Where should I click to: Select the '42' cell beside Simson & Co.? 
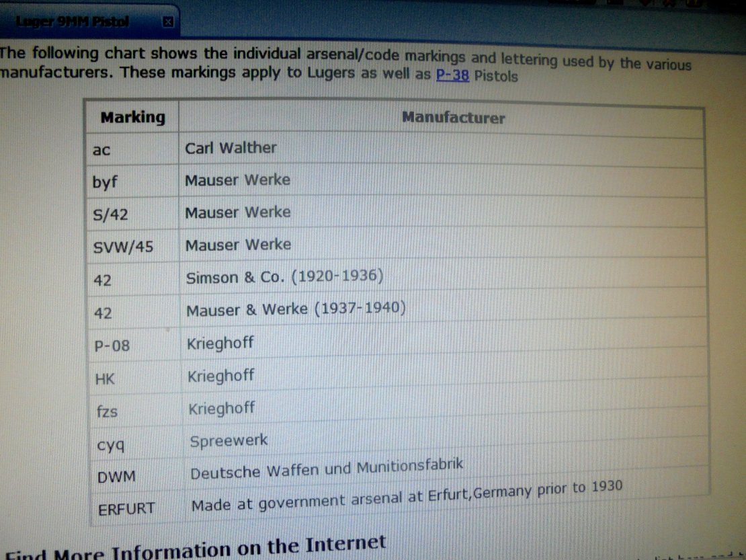tap(134, 279)
